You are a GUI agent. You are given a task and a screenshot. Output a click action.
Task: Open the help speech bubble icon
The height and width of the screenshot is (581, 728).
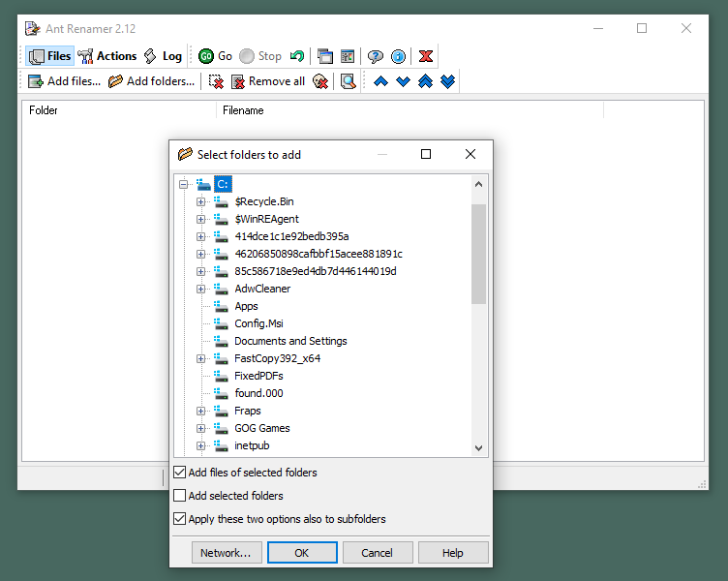point(376,56)
